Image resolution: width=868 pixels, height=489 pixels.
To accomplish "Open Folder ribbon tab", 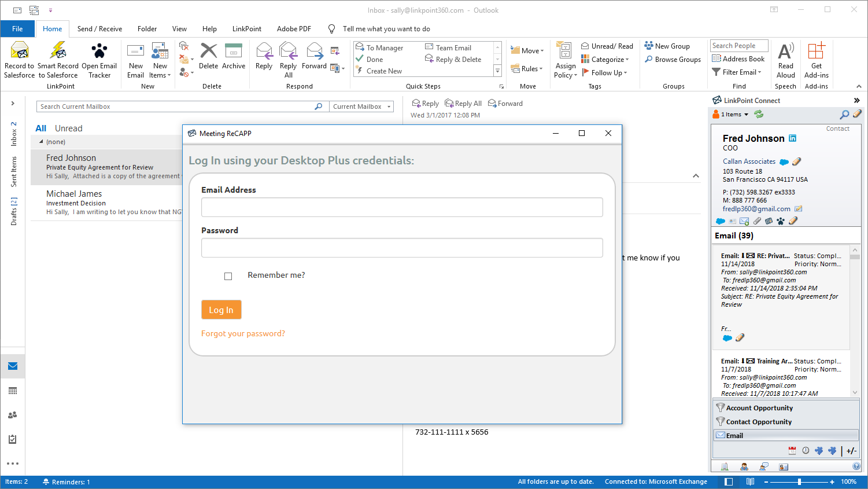I will tap(147, 29).
